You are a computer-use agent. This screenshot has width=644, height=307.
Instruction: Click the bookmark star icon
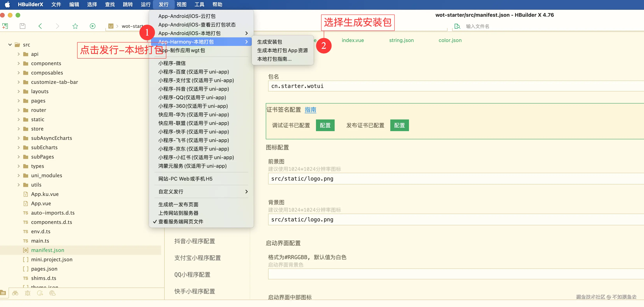click(x=75, y=26)
